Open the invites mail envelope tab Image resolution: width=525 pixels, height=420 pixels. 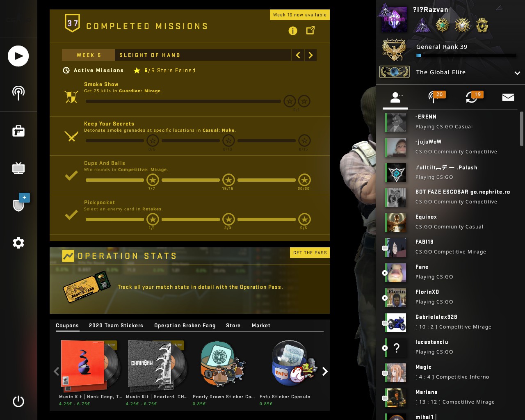point(508,97)
